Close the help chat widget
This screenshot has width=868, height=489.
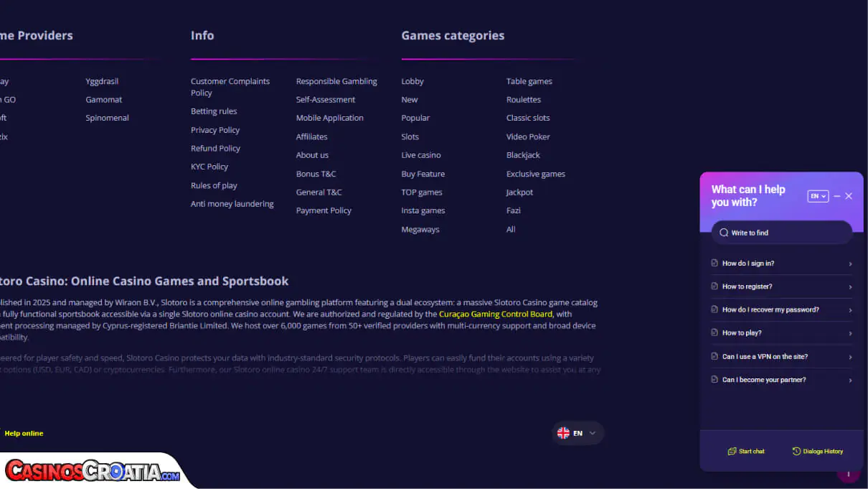click(x=849, y=196)
